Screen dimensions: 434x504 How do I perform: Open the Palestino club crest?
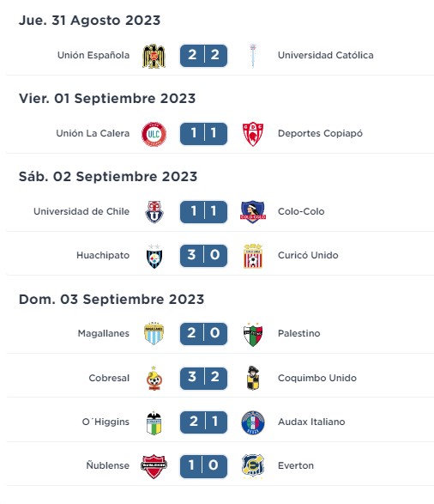253,334
